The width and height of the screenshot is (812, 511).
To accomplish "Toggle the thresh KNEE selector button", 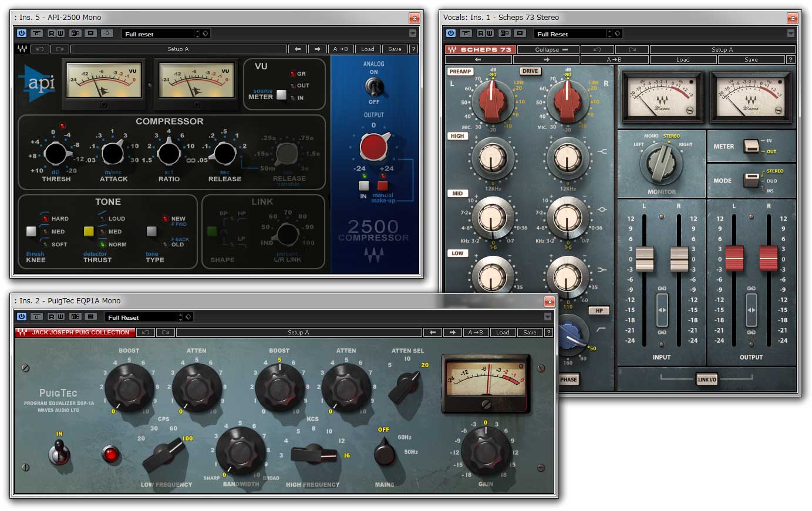I will click(31, 231).
